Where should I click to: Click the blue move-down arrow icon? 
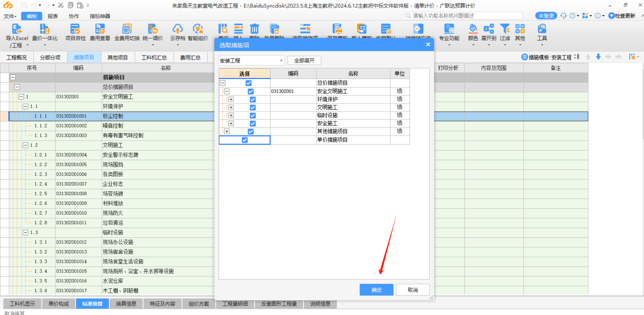[598, 57]
